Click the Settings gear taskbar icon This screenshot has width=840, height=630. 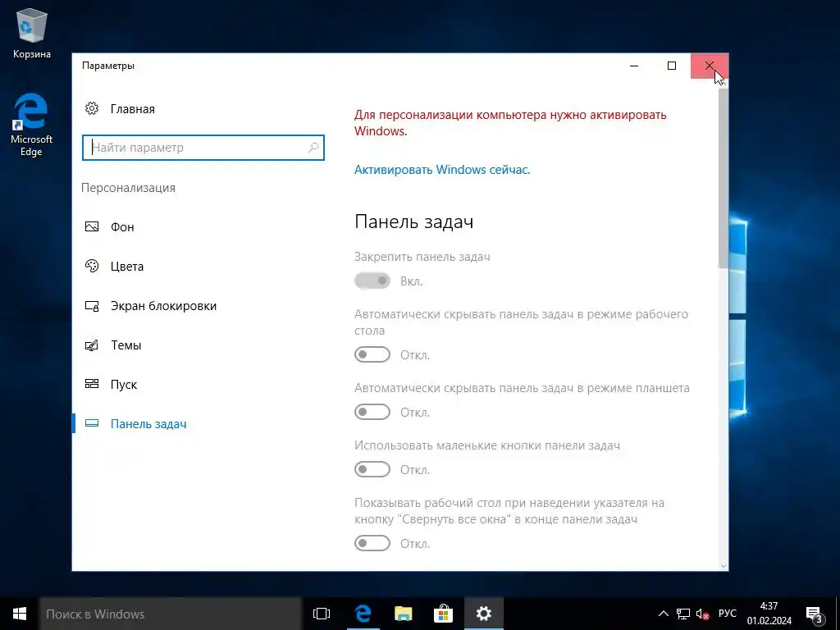click(x=483, y=614)
